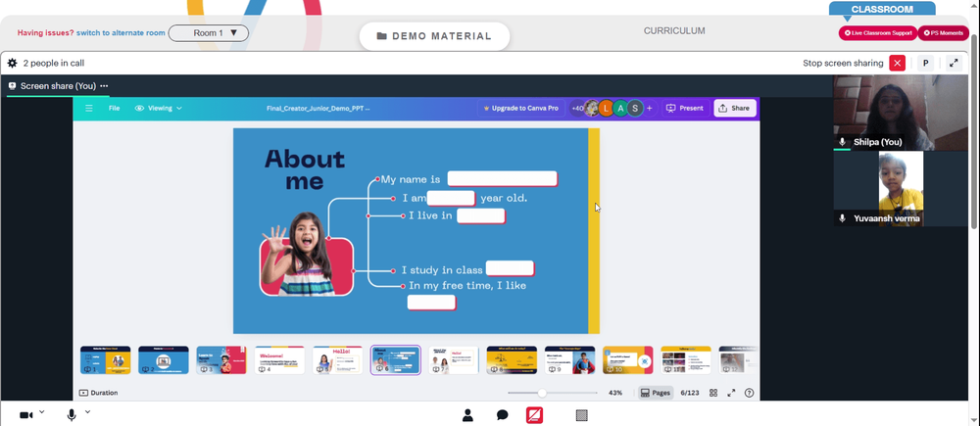This screenshot has width=980, height=426.
Task: Click the I study in class blank
Action: coord(510,268)
